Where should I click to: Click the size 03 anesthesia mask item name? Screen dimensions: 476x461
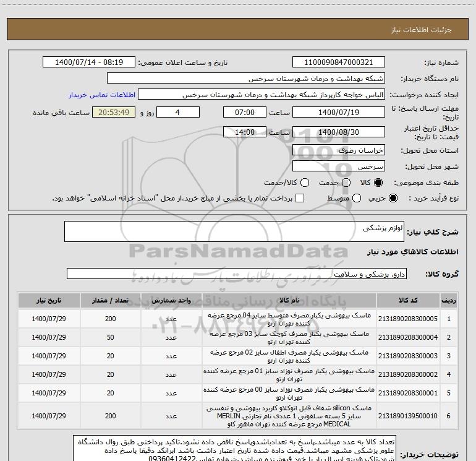tap(289, 338)
